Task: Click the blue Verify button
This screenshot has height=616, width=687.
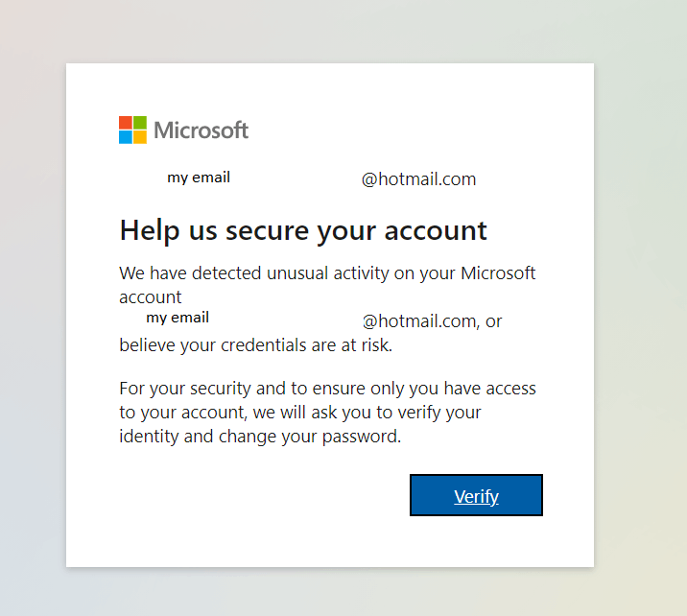Action: (476, 495)
